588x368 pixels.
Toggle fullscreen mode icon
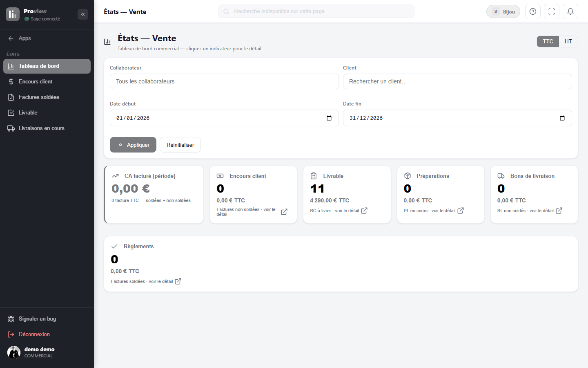(552, 11)
